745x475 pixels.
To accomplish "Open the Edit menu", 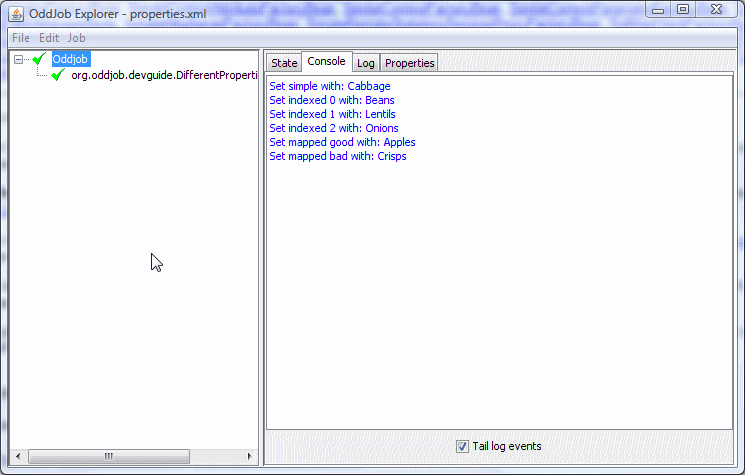I will tap(49, 37).
